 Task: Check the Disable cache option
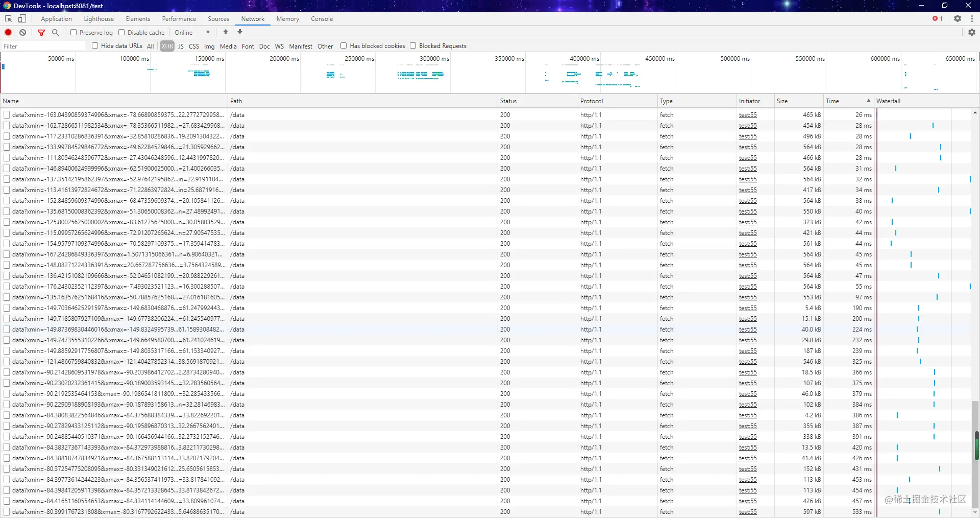coord(121,32)
